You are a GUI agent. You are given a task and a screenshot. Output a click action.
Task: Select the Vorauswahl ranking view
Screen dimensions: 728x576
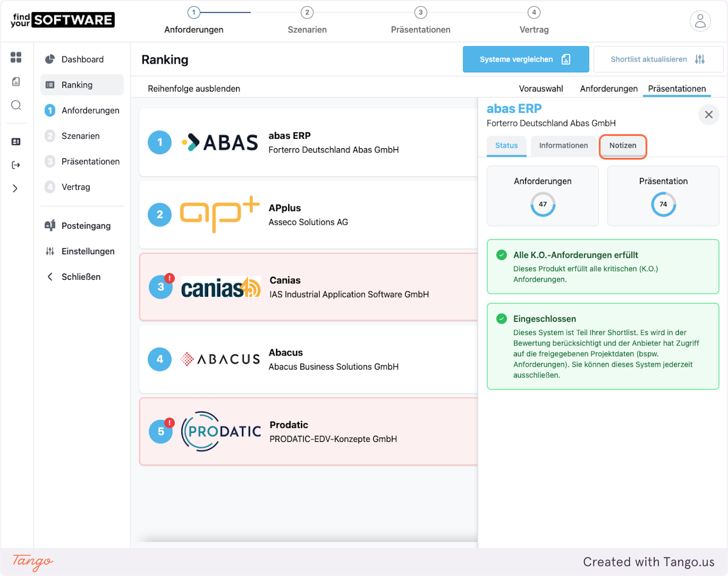click(x=541, y=89)
